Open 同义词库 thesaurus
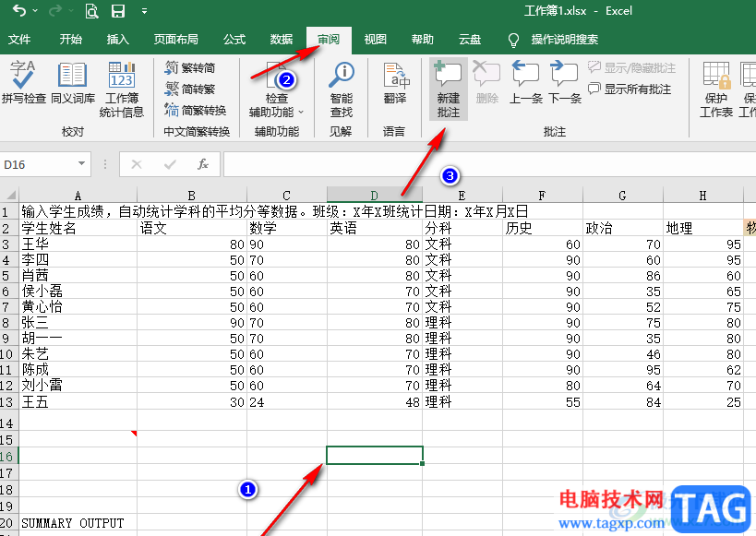The height and width of the screenshot is (536, 756). coord(73,82)
